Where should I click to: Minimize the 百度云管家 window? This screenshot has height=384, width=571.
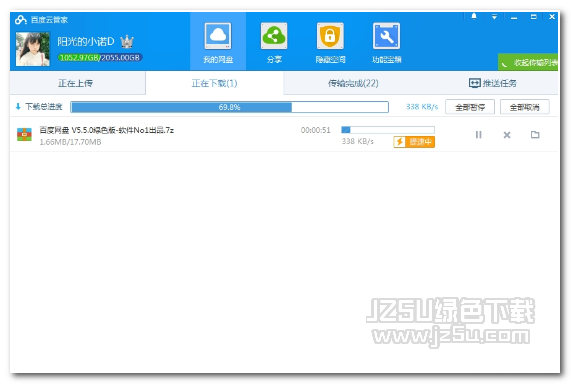pos(514,17)
